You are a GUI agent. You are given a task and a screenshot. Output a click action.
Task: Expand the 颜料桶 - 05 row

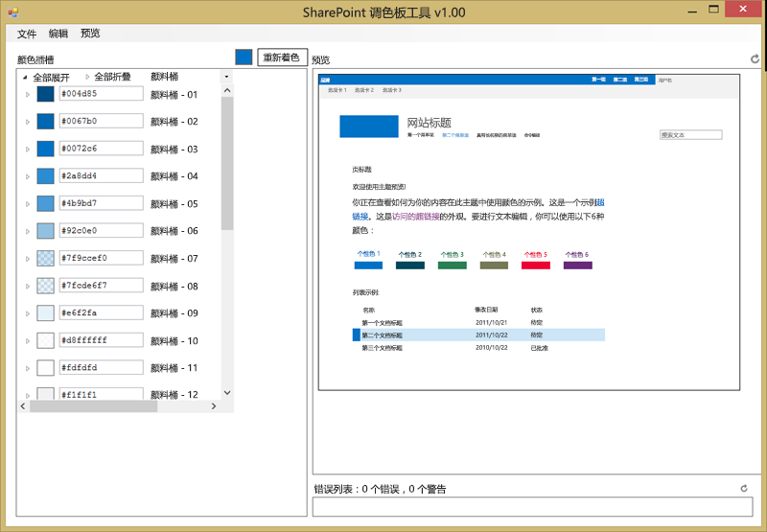[x=28, y=204]
